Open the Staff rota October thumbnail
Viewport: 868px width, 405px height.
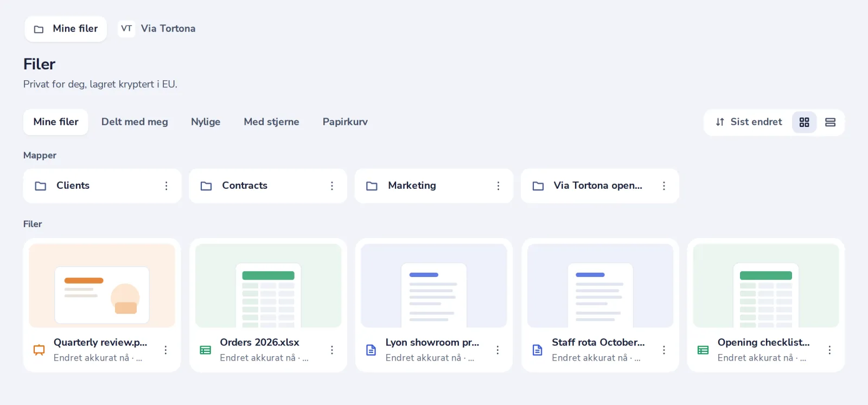pyautogui.click(x=600, y=286)
